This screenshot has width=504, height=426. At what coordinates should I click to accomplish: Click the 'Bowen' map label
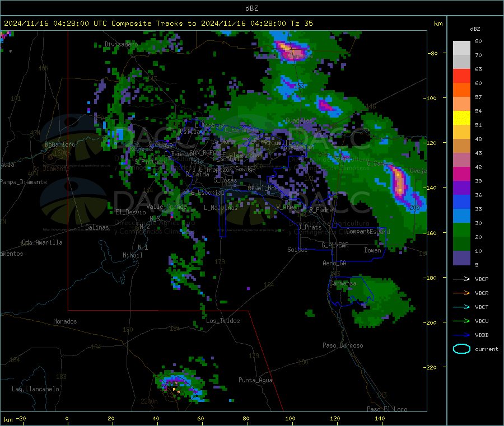372,250
